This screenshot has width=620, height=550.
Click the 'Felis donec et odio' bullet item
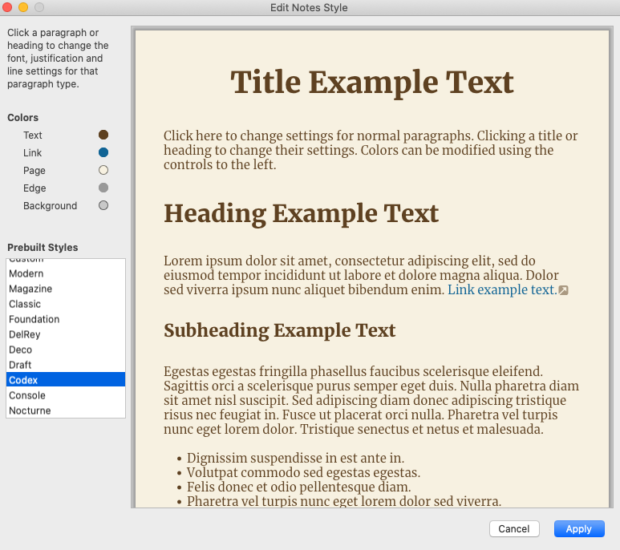tap(299, 487)
